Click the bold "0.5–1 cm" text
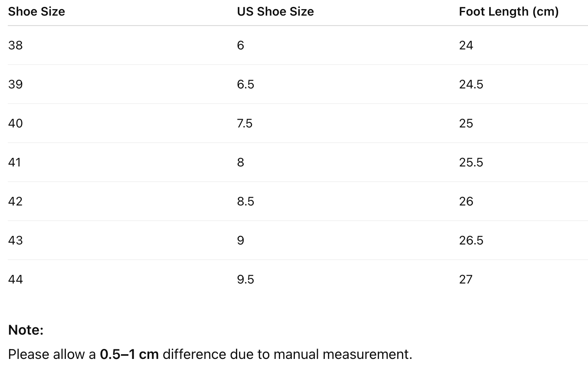The height and width of the screenshot is (365, 588). 129,354
